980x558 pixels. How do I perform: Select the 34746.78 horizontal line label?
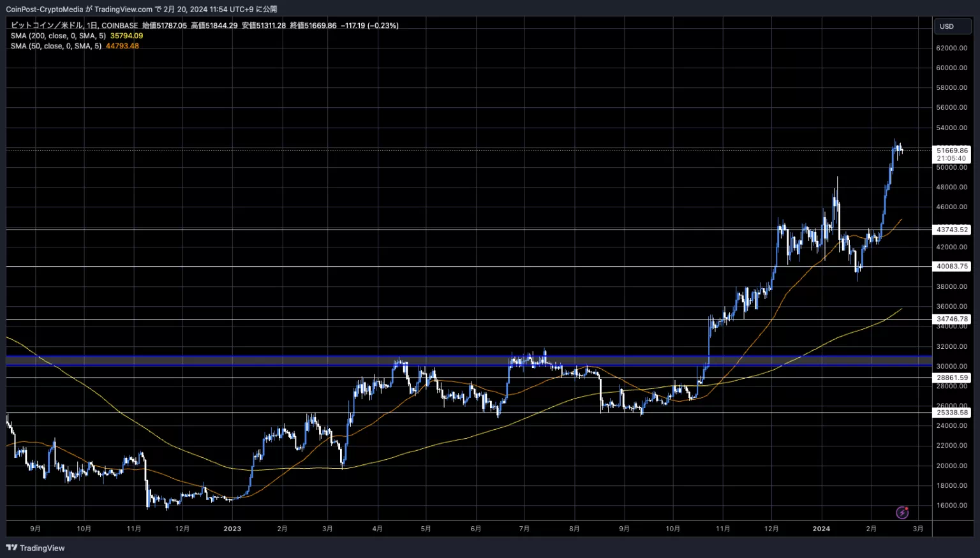953,319
